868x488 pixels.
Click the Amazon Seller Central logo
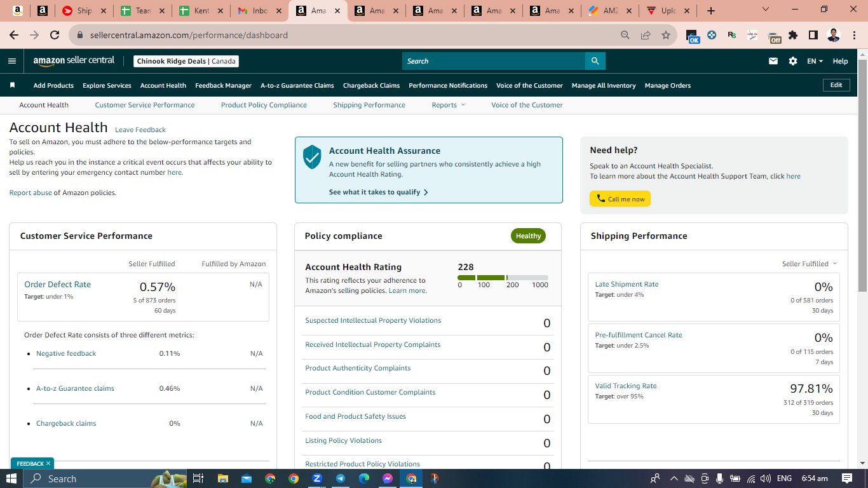click(74, 61)
